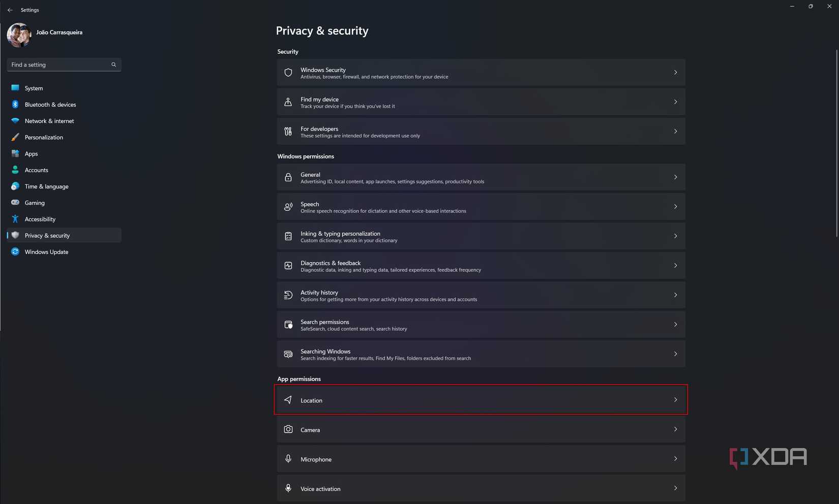This screenshot has width=839, height=504.
Task: Click the search magnifier icon in sidebar
Action: 114,65
